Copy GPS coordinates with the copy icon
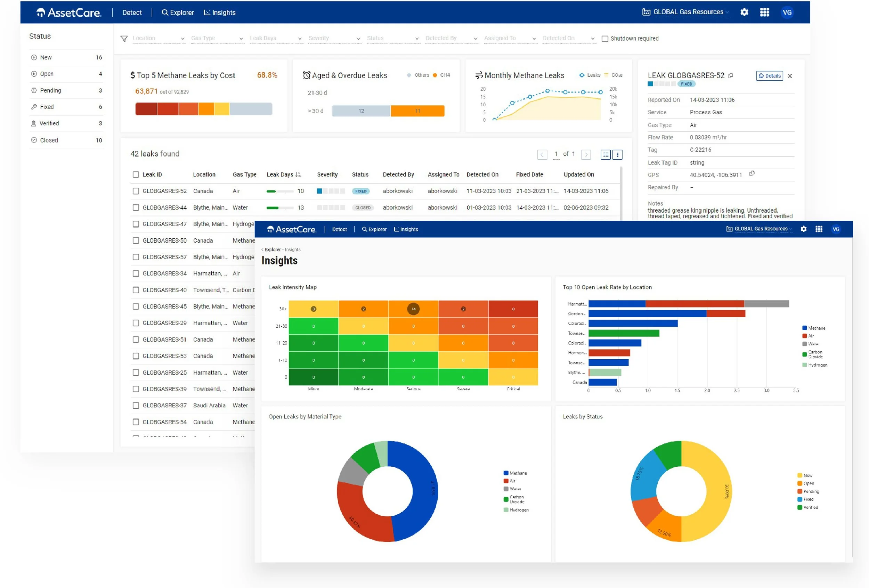869x588 pixels. pyautogui.click(x=752, y=173)
